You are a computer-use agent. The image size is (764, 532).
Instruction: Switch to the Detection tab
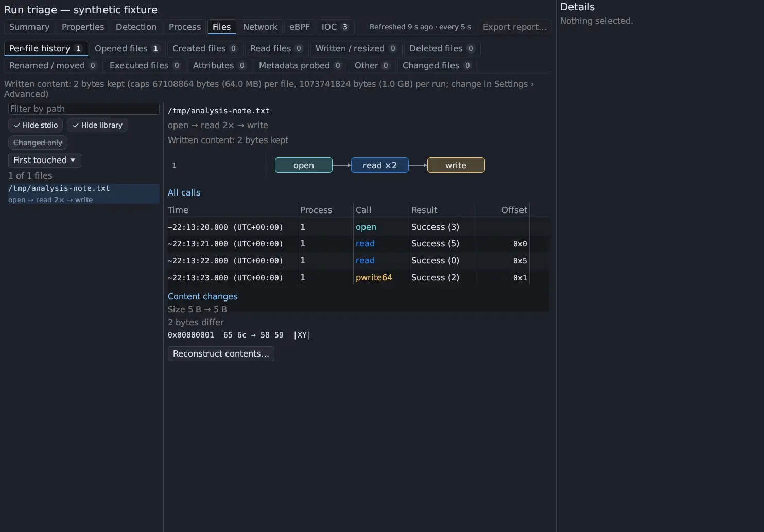coord(136,27)
